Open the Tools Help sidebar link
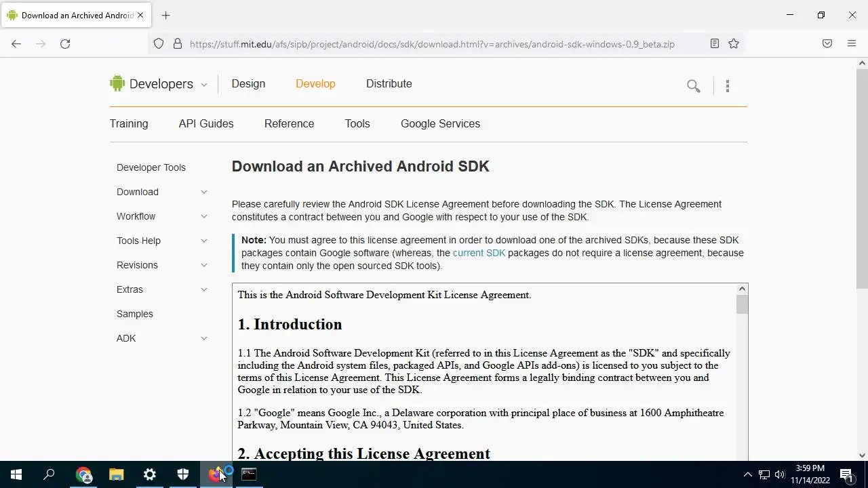Screen dimensions: 868x488 (x=138, y=241)
